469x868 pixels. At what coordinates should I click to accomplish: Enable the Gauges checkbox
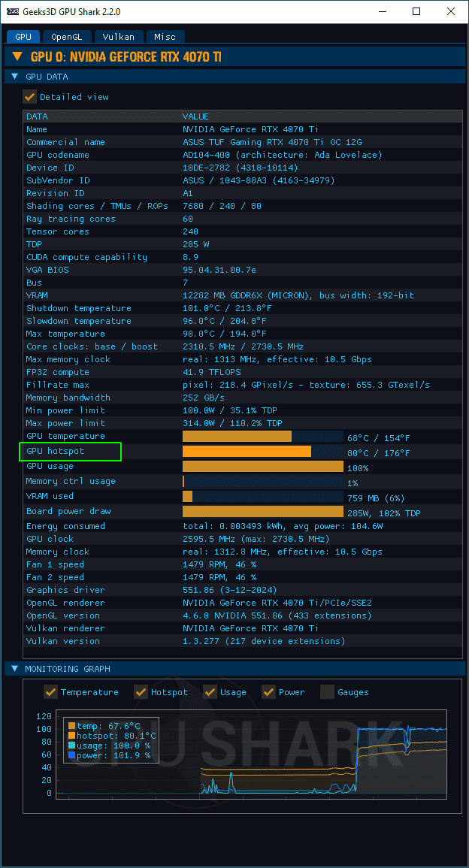tap(328, 692)
